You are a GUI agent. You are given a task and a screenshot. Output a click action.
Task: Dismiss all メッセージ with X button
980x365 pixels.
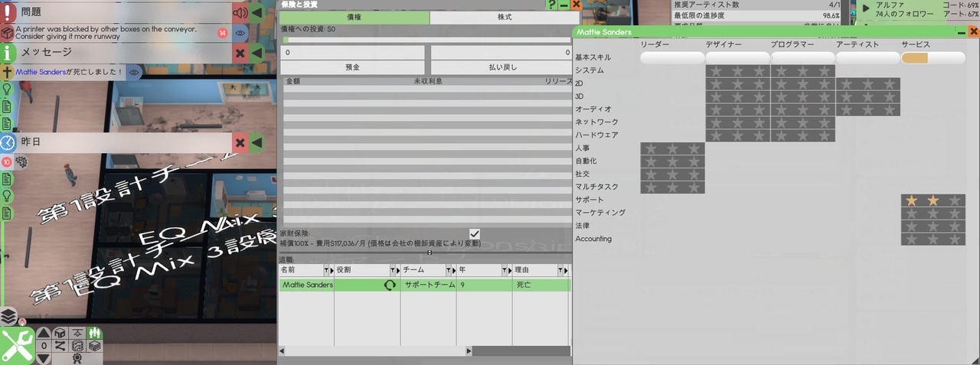click(x=240, y=53)
